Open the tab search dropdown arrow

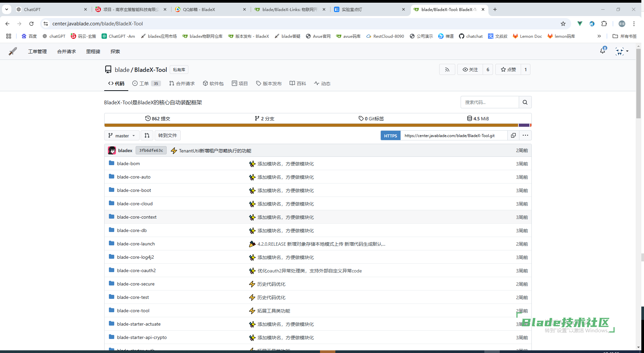[6, 9]
